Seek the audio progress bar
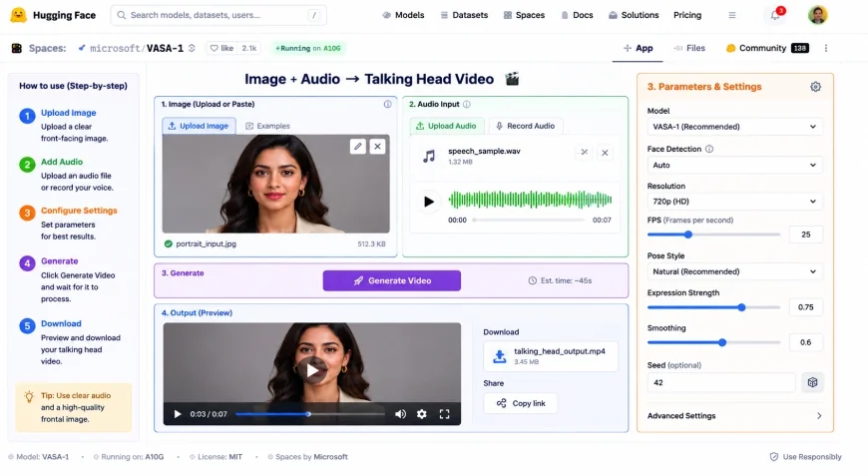 (529, 221)
